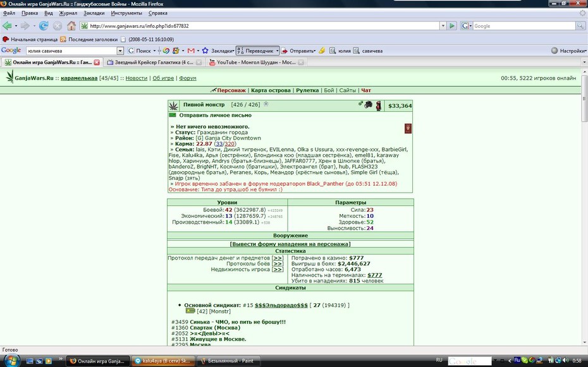Expand the Google toolbar search box dropdown
This screenshot has width=588, height=367.
pos(120,51)
